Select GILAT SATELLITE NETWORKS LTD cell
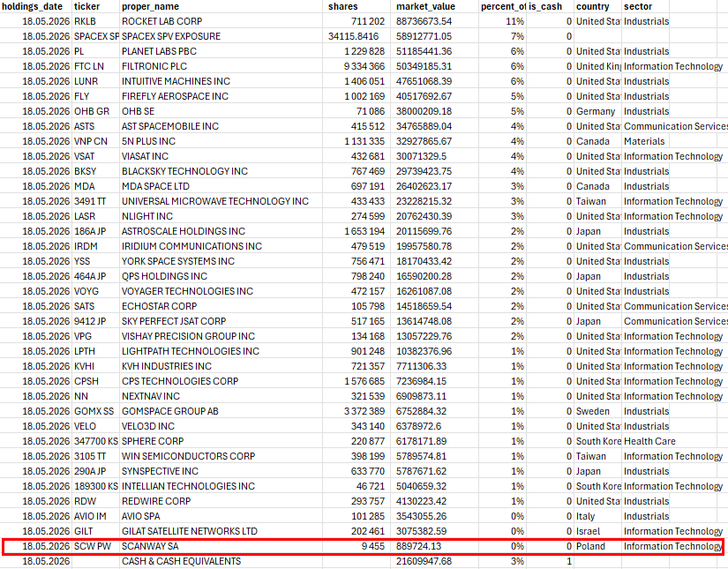Image resolution: width=728 pixels, height=569 pixels. coord(221,531)
